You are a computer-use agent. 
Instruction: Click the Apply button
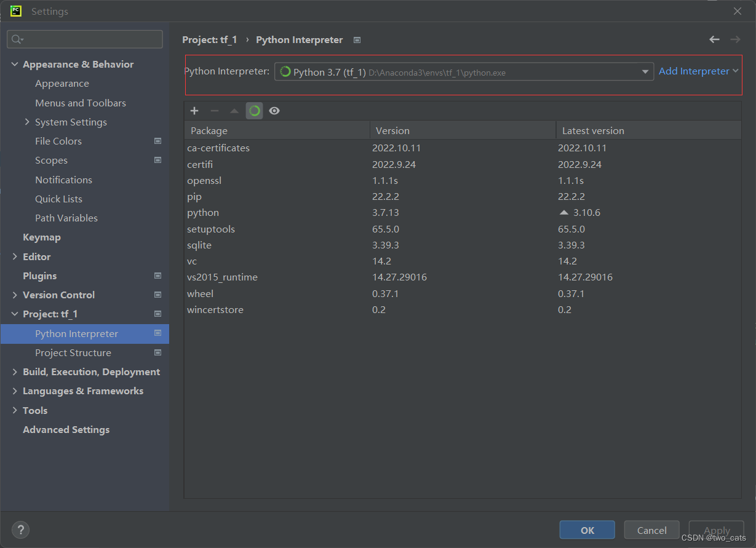click(x=717, y=530)
